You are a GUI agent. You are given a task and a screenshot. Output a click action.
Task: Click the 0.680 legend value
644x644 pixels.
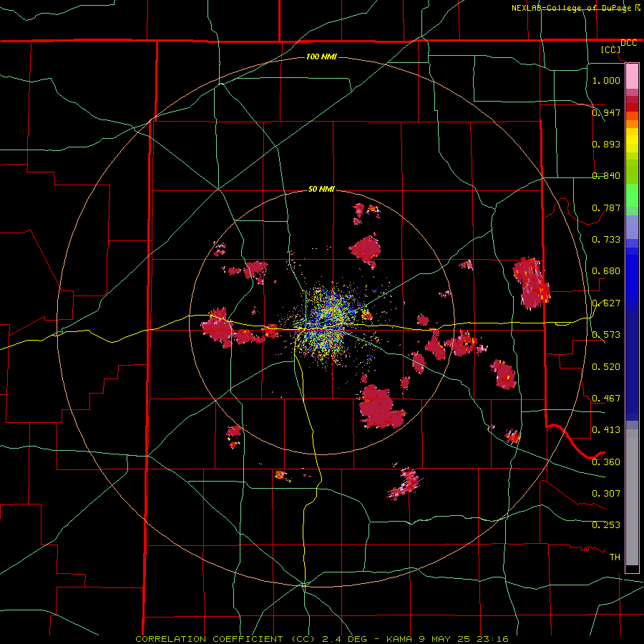point(606,271)
